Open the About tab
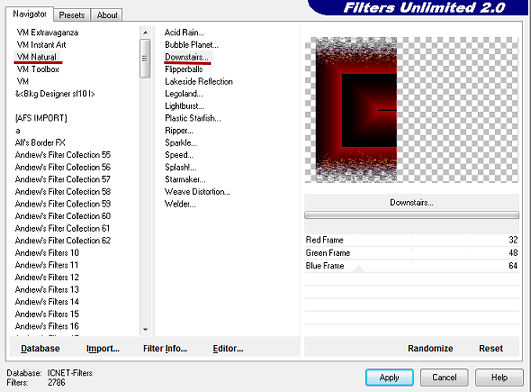 coord(107,15)
